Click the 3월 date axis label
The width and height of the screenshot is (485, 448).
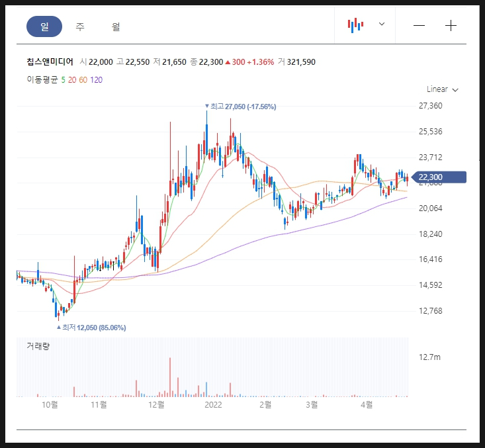(312, 404)
